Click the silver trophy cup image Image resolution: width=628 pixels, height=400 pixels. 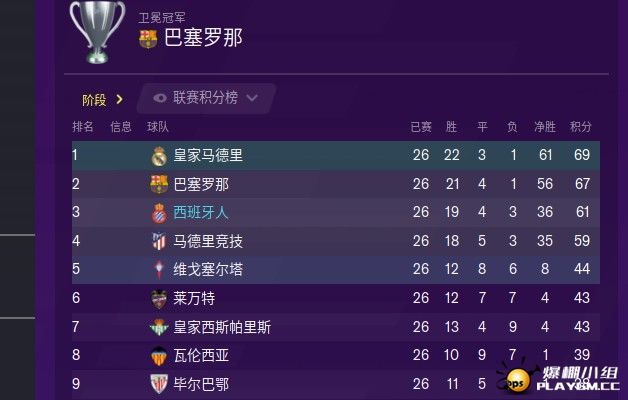point(97,32)
